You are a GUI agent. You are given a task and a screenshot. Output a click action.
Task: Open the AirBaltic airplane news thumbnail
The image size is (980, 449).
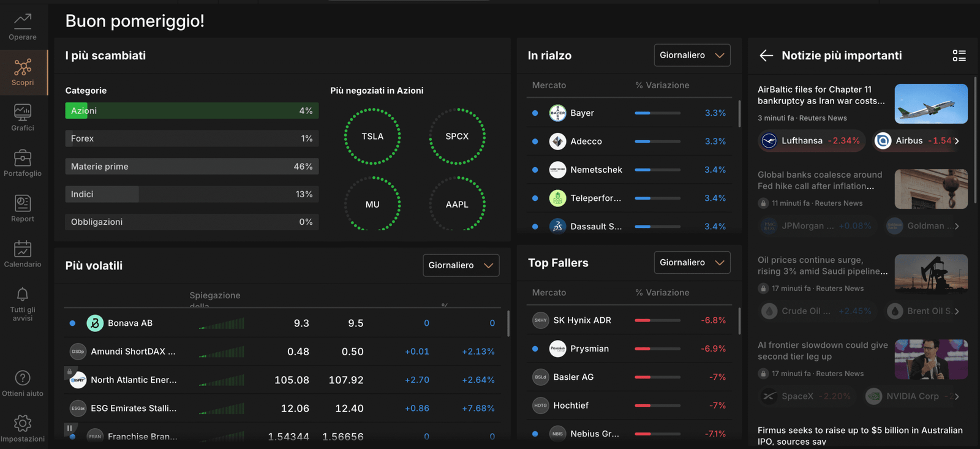(x=931, y=104)
